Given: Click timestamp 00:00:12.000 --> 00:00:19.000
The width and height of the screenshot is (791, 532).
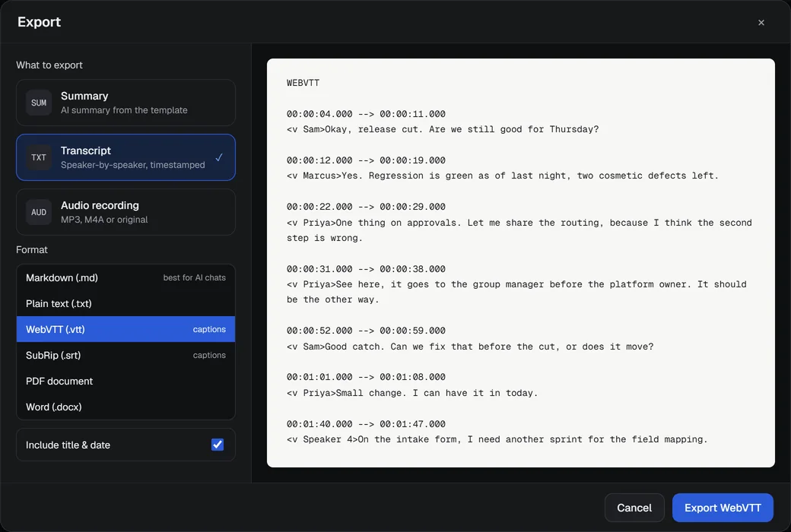Looking at the screenshot, I should [366, 160].
